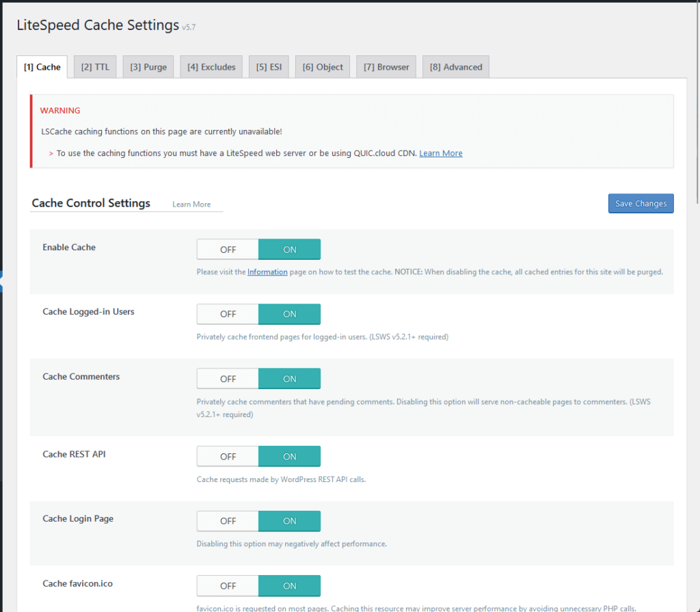Image resolution: width=700 pixels, height=612 pixels.
Task: Disable Cache REST API with OFF
Action: tap(228, 457)
